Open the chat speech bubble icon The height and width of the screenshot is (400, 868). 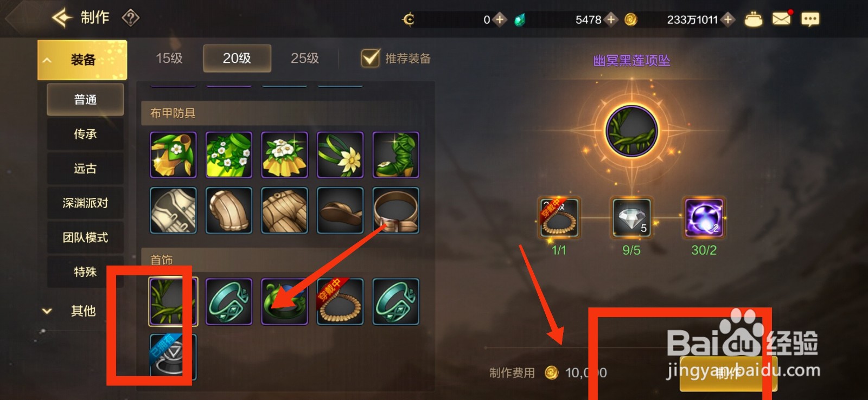click(810, 20)
